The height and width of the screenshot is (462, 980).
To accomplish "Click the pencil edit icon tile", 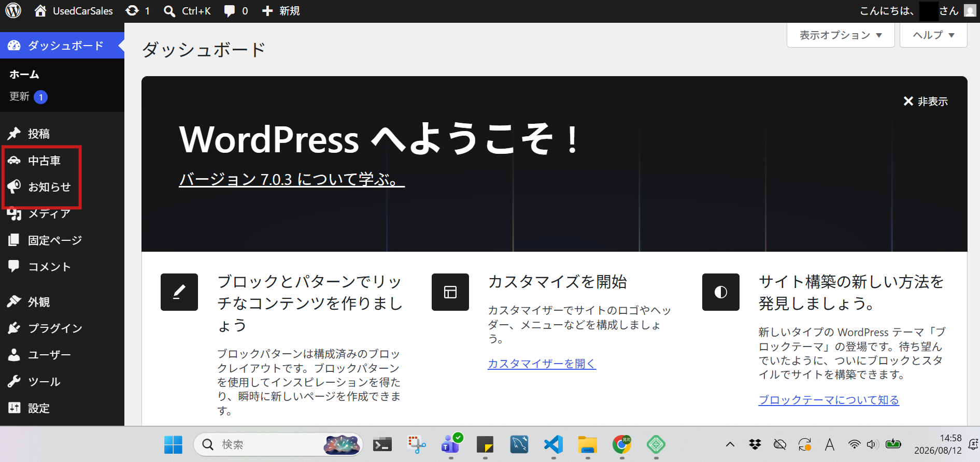I will point(179,292).
